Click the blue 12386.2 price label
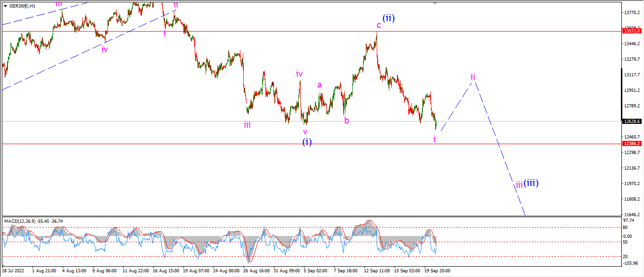644x277 pixels. (x=631, y=144)
